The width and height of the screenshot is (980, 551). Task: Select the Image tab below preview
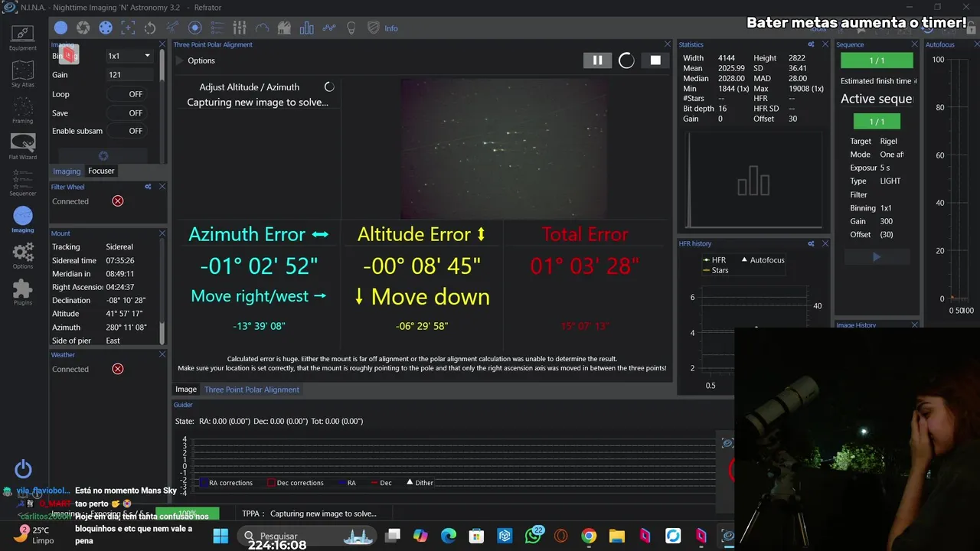pyautogui.click(x=186, y=390)
